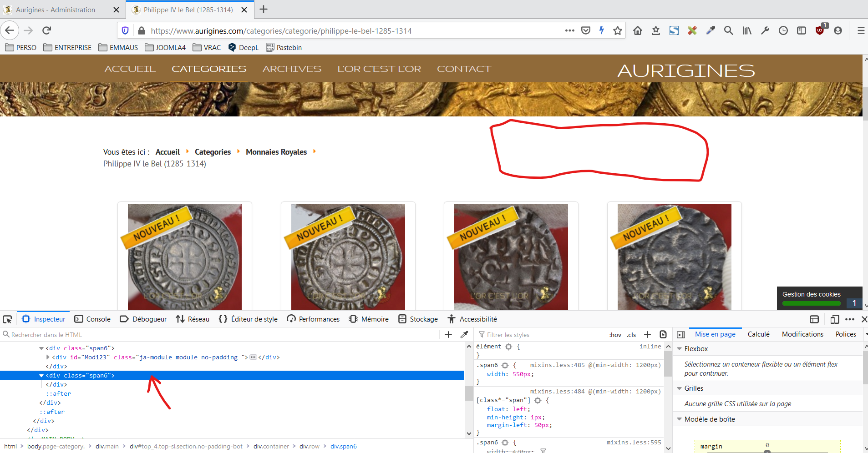Go to the browser home page

click(x=638, y=30)
